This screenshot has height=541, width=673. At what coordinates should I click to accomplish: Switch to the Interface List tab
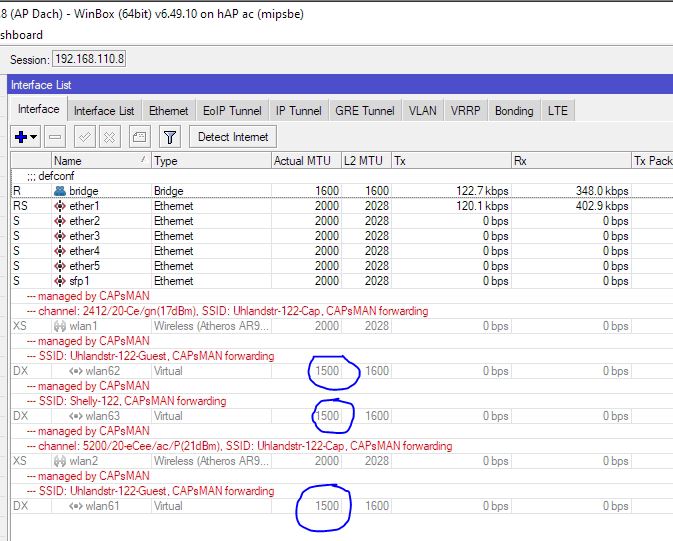pyautogui.click(x=104, y=111)
